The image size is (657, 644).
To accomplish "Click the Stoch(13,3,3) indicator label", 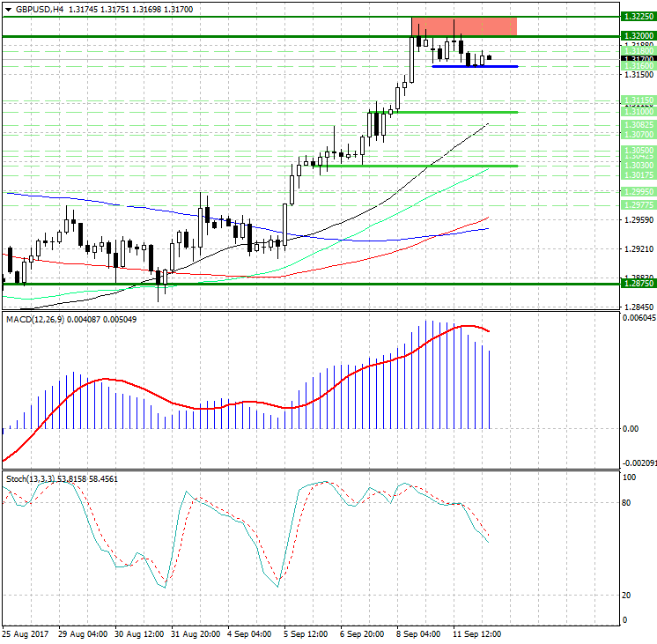I will point(32,478).
